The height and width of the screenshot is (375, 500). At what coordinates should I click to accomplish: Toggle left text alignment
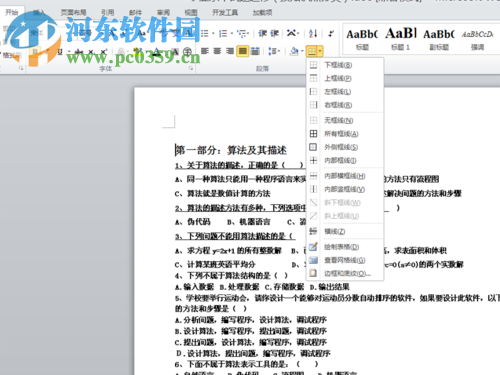[205, 51]
